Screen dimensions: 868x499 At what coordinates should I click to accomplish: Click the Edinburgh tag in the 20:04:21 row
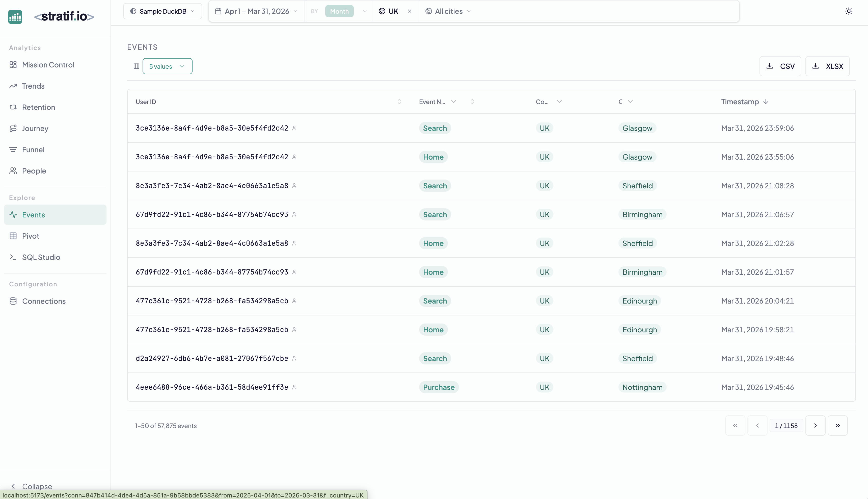pyautogui.click(x=640, y=301)
